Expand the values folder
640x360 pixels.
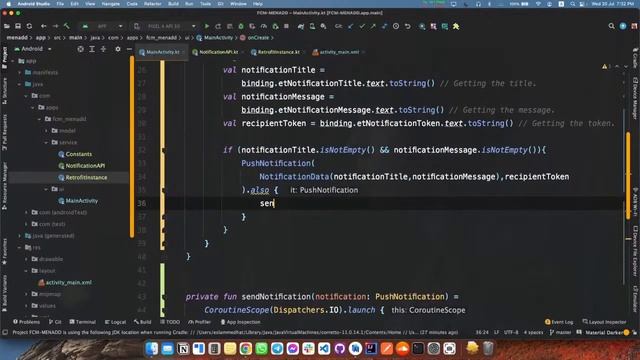tap(27, 306)
